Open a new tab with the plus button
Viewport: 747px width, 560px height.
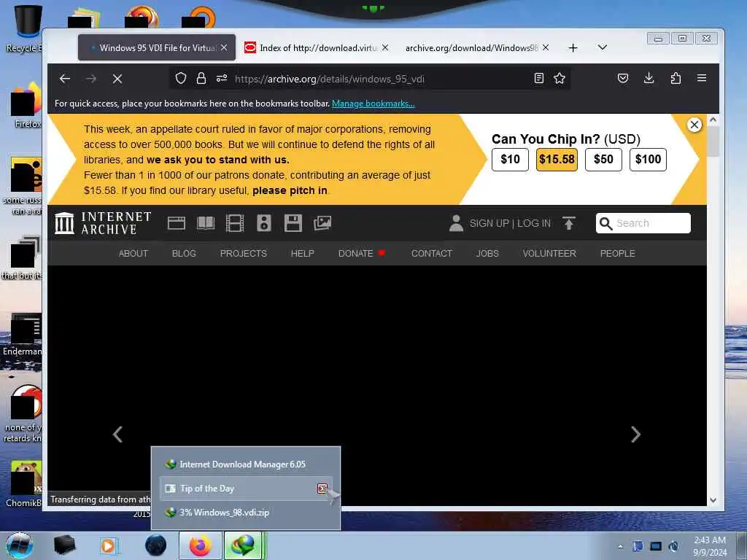pyautogui.click(x=573, y=47)
